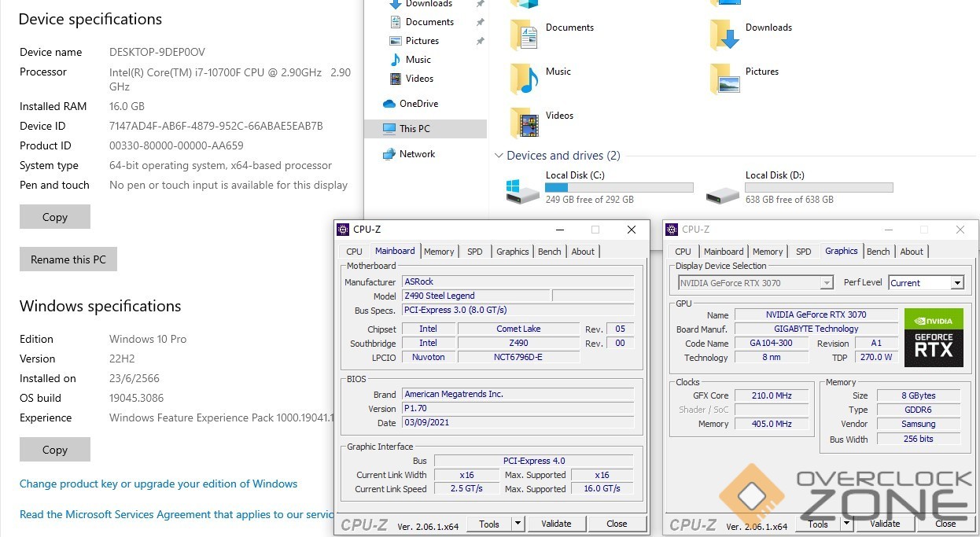Click GIGABYTE Technology board manufacturer value
Image resolution: width=980 pixels, height=537 pixels.
816,329
